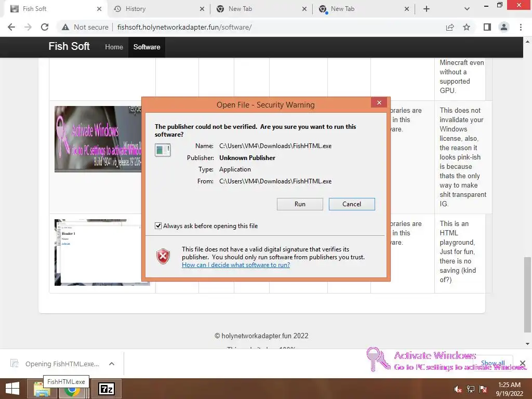Click the scrollbar down arrow
Screen dimensions: 532x399
pyautogui.click(x=527, y=344)
